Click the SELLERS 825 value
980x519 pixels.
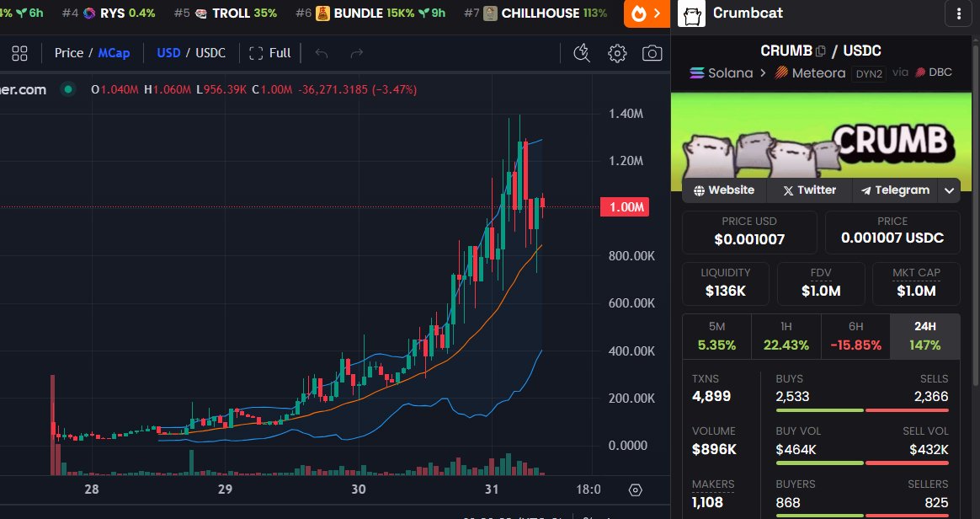tap(936, 502)
